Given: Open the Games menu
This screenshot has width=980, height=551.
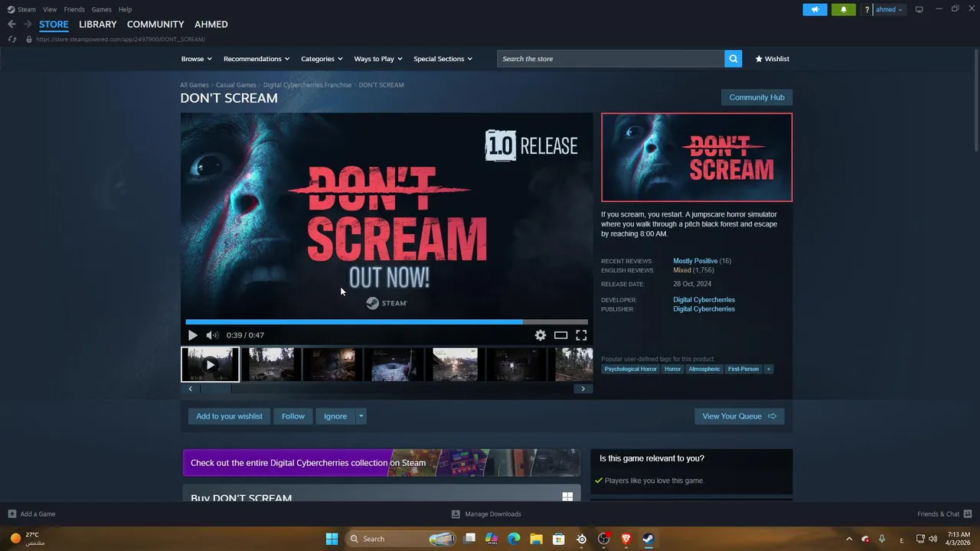Looking at the screenshot, I should point(101,9).
